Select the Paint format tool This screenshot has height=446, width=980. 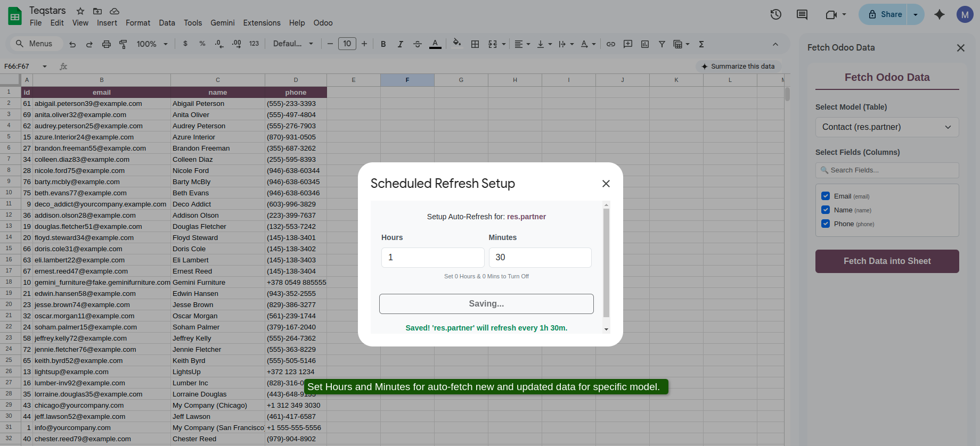pos(123,44)
